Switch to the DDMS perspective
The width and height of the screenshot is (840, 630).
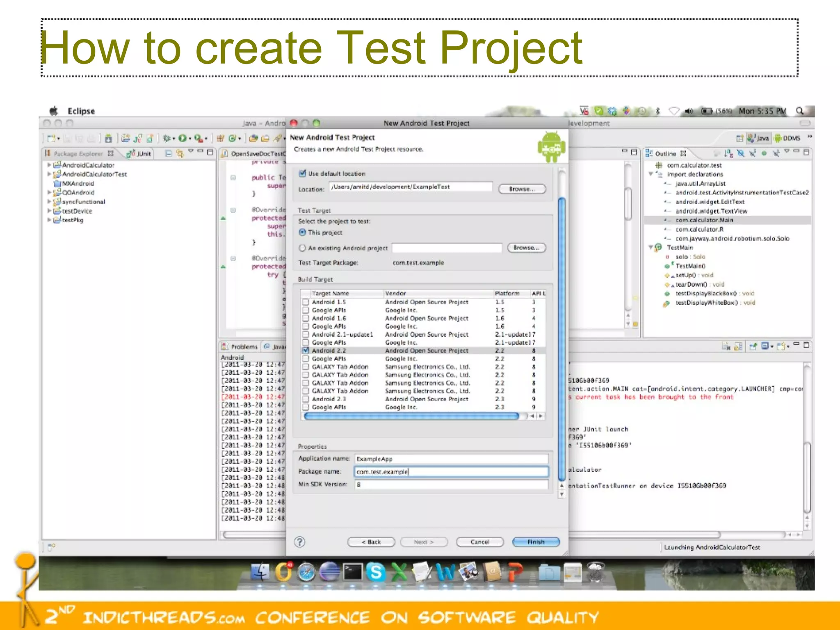coord(787,138)
